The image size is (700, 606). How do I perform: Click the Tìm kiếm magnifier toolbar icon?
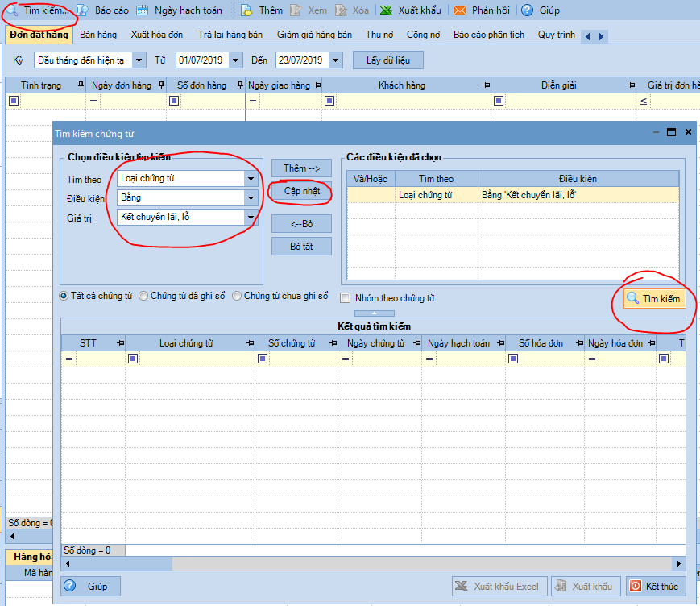(x=12, y=10)
